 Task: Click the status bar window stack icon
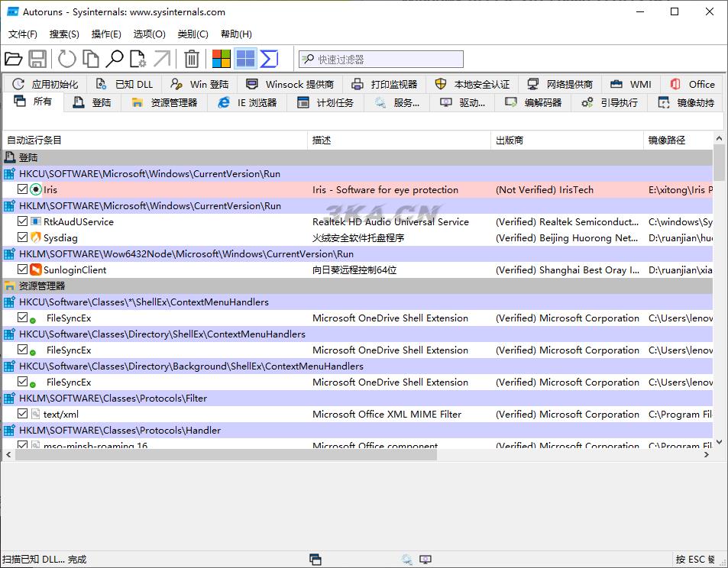click(x=315, y=560)
